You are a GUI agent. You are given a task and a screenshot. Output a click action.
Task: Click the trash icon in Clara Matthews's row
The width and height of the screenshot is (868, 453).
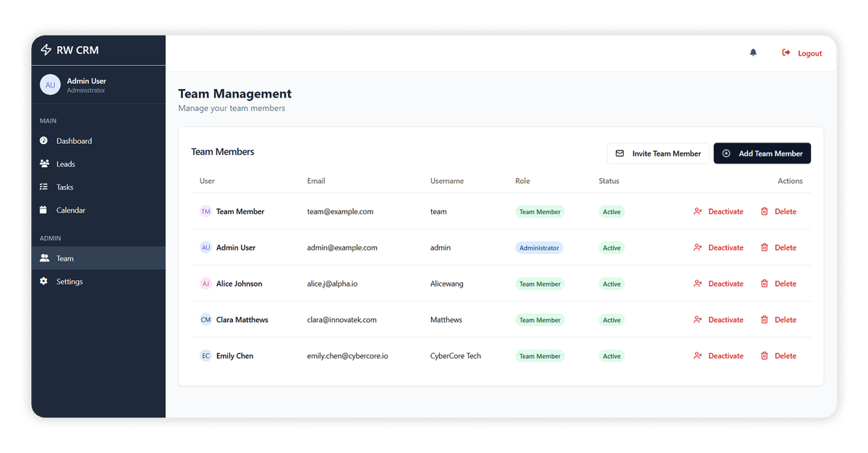(x=765, y=320)
